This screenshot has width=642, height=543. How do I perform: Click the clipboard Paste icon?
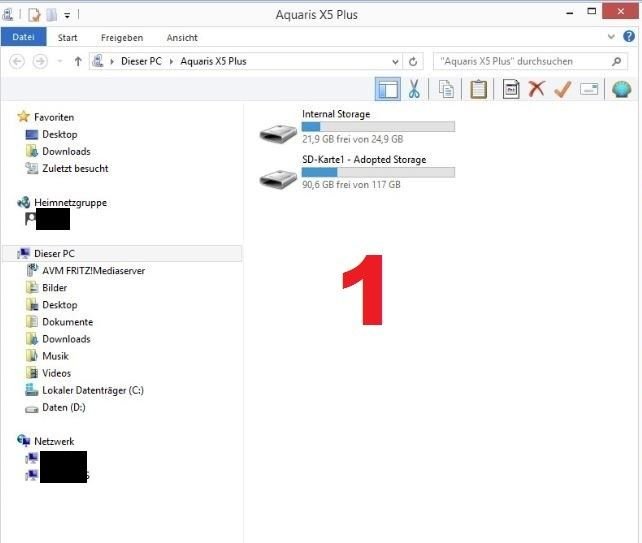coord(478,89)
